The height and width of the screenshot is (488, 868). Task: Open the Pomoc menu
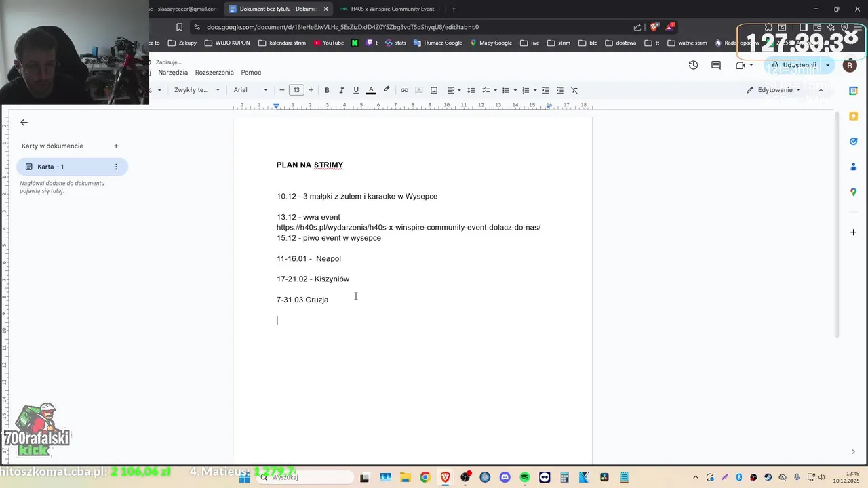point(251,73)
